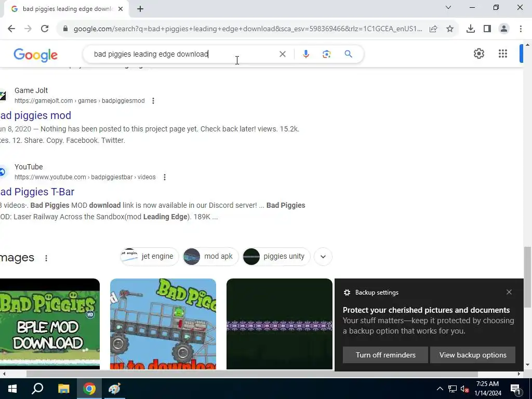This screenshot has height=399, width=532.
Task: Open taskbar clock showing 7:25 AM
Action: tap(487, 389)
